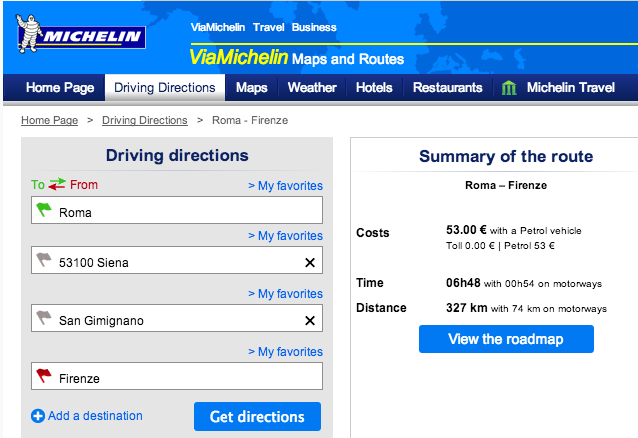Click the Driving directions panel heading

[x=177, y=155]
